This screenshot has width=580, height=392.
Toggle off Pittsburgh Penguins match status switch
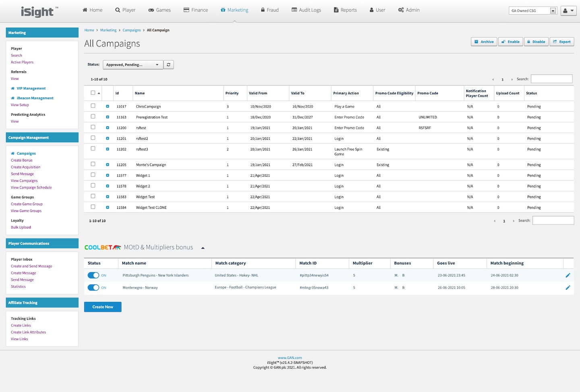[93, 275]
